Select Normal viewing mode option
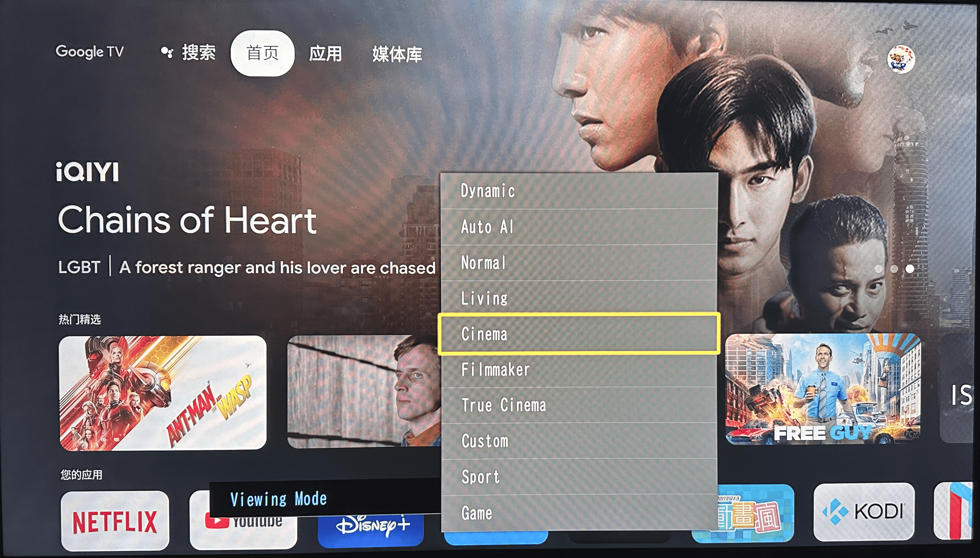Screen dimensions: 980x558 (579, 263)
